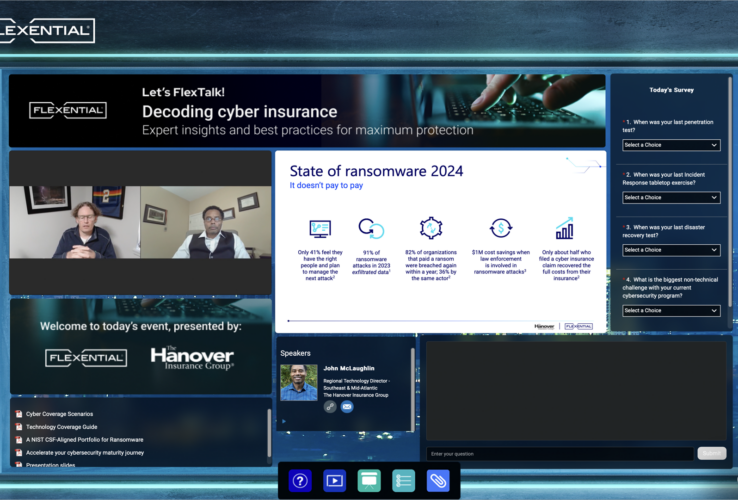Click John McLaughlin's link chain icon

[330, 407]
